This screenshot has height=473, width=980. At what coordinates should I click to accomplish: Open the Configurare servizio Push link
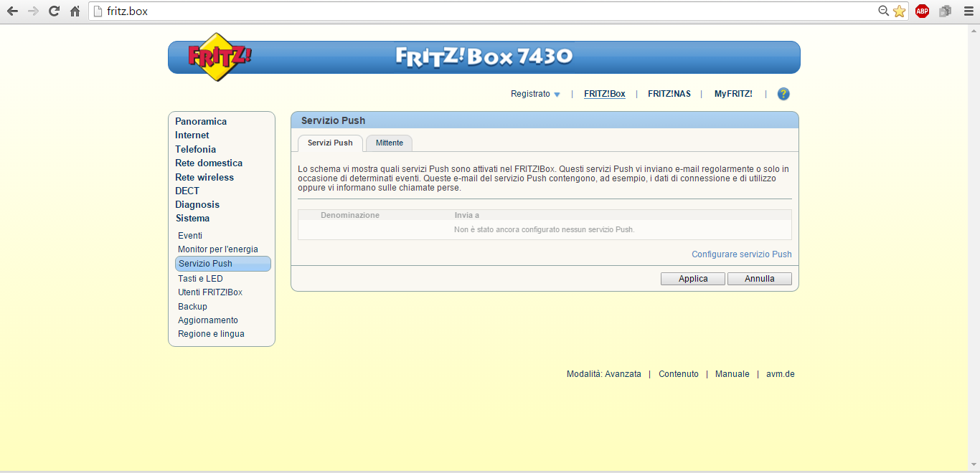tap(741, 254)
